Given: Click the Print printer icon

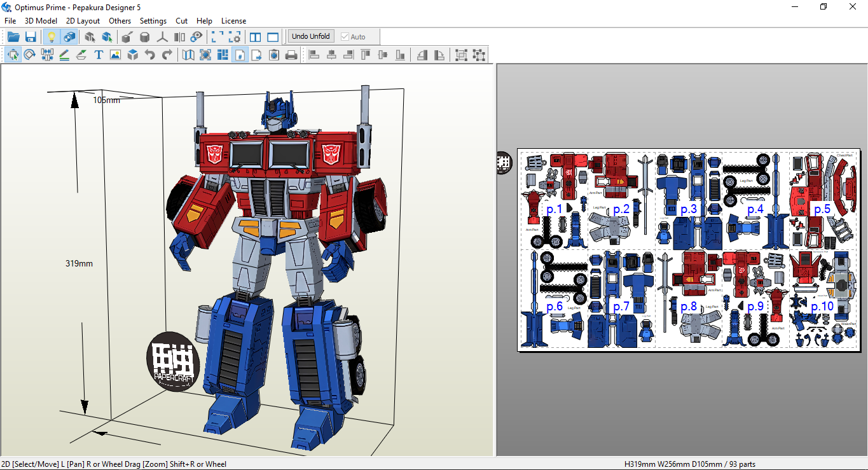Looking at the screenshot, I should tap(291, 55).
